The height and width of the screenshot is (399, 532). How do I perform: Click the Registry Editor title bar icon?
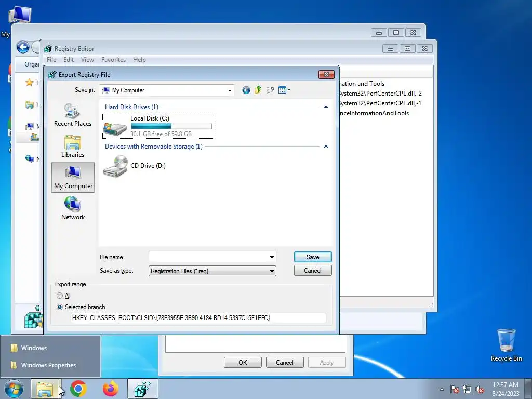pyautogui.click(x=48, y=48)
